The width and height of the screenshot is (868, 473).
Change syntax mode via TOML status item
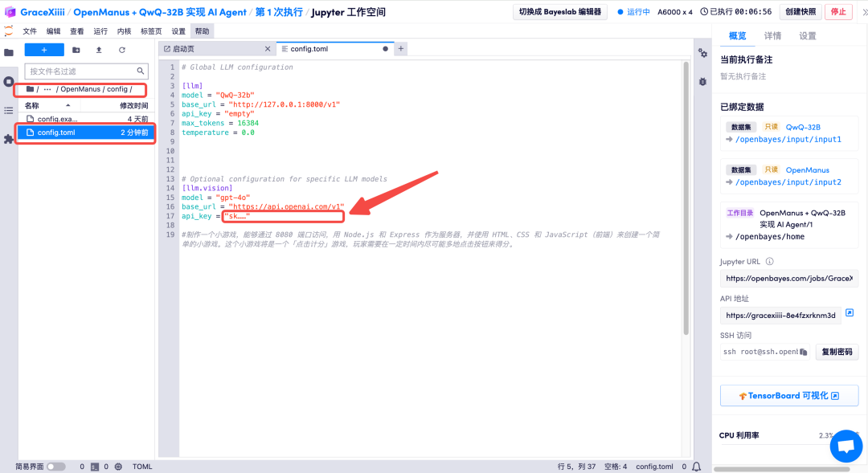point(142,467)
